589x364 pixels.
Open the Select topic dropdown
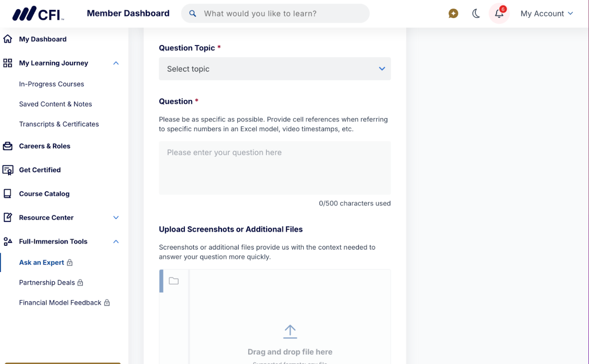pyautogui.click(x=275, y=69)
